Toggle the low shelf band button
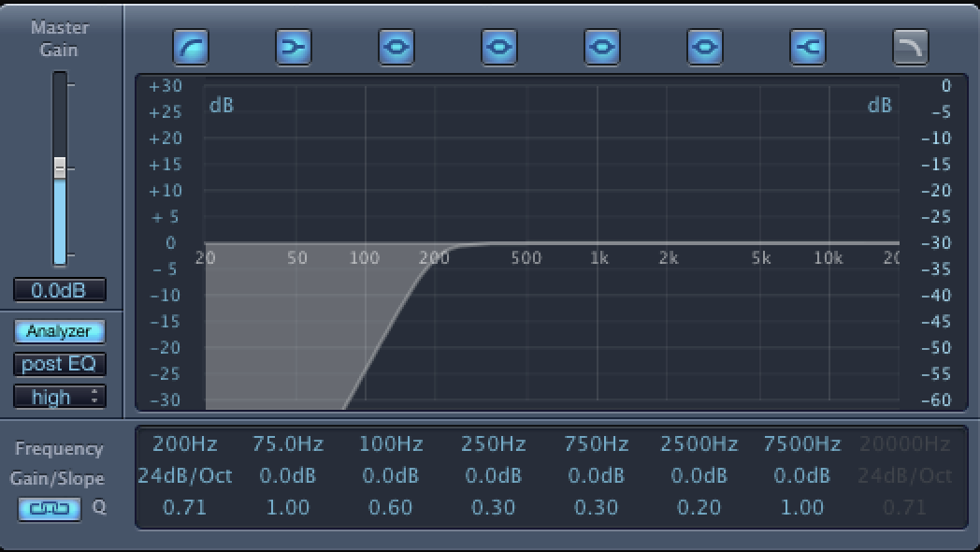Image resolution: width=980 pixels, height=552 pixels. coord(294,47)
